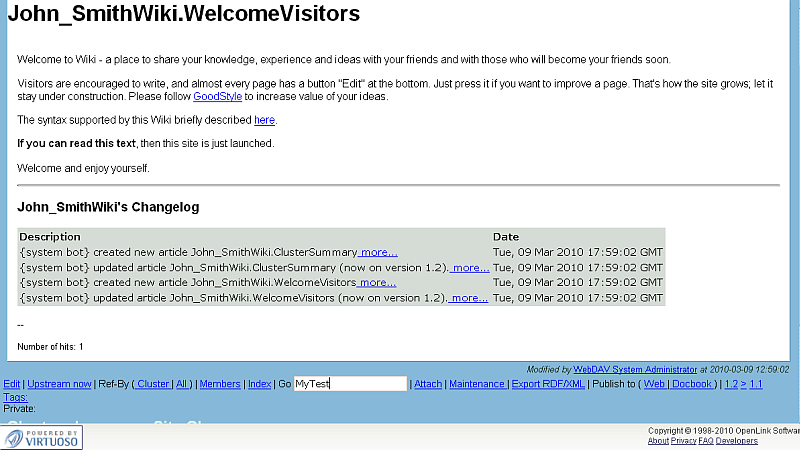
Task: Open the Maintenance link
Action: pyautogui.click(x=477, y=384)
